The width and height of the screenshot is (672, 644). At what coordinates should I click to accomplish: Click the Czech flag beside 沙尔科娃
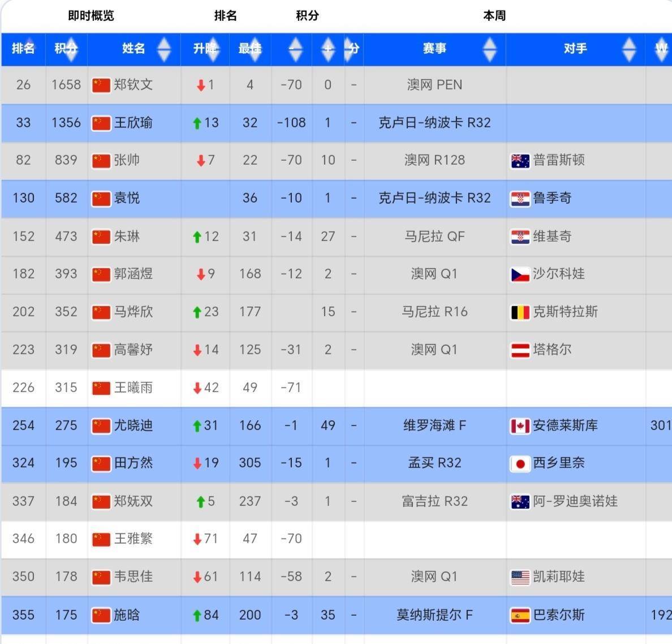[520, 274]
